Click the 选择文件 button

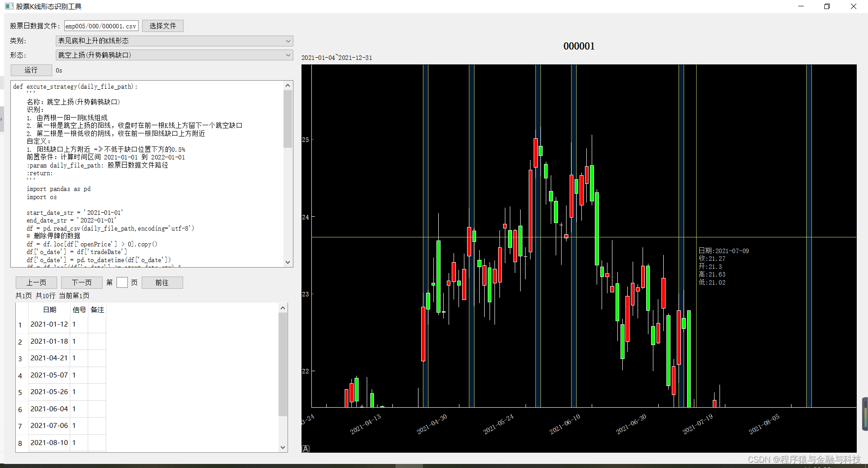163,26
